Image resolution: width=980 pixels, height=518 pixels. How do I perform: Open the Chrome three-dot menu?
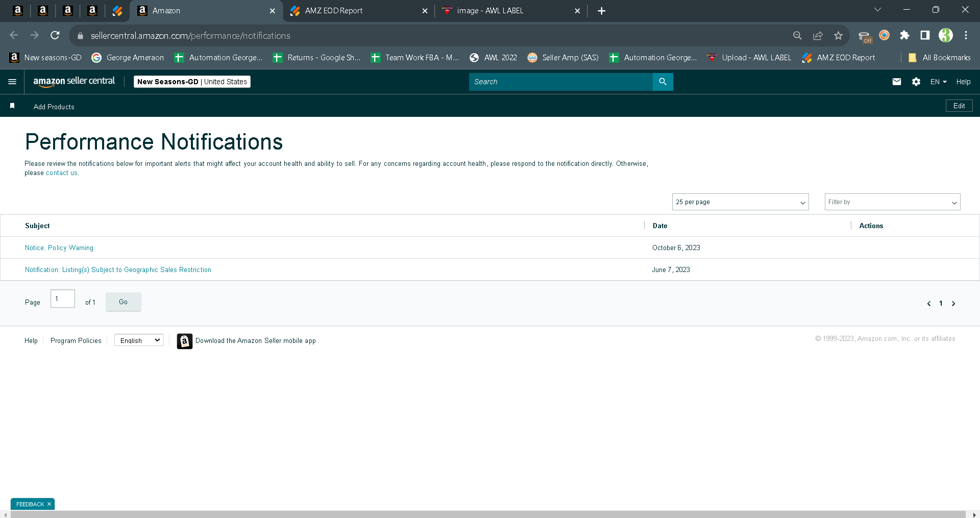(966, 35)
